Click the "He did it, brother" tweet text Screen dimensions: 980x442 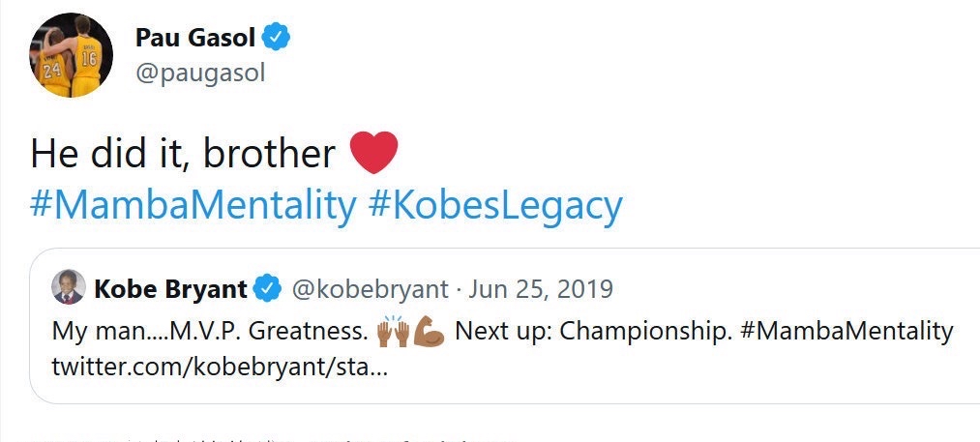click(x=184, y=153)
